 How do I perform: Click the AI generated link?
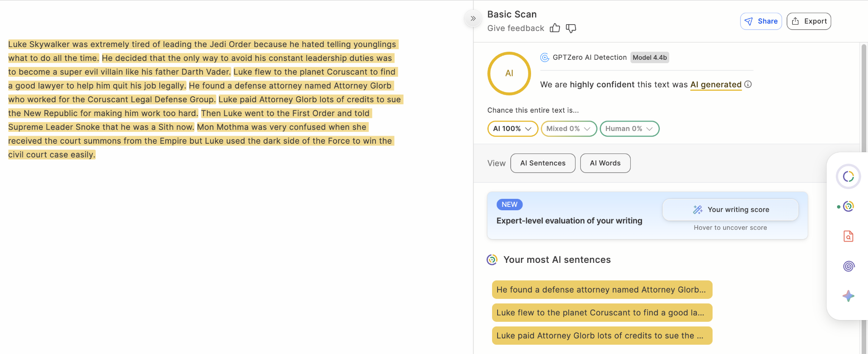click(x=716, y=85)
